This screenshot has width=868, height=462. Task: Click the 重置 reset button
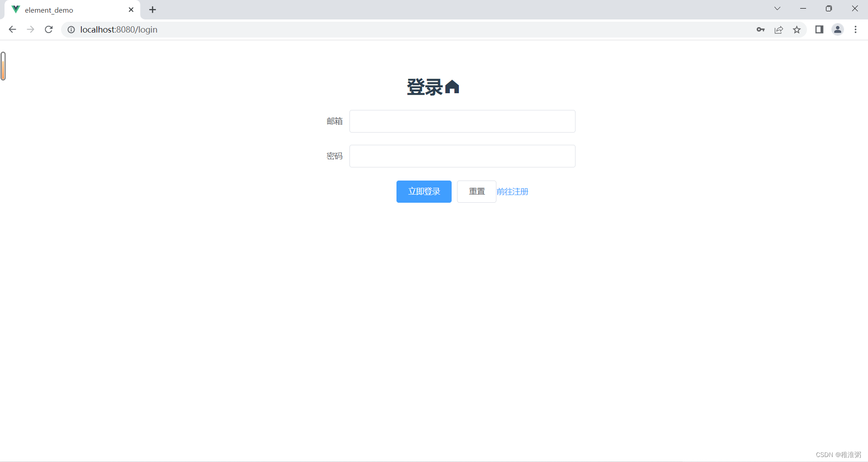[x=476, y=191]
